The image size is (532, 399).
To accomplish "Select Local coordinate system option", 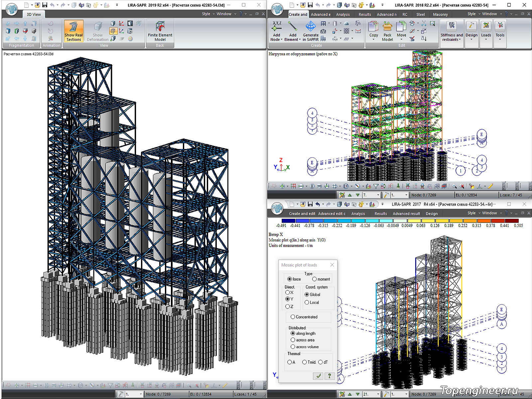I will tap(307, 303).
